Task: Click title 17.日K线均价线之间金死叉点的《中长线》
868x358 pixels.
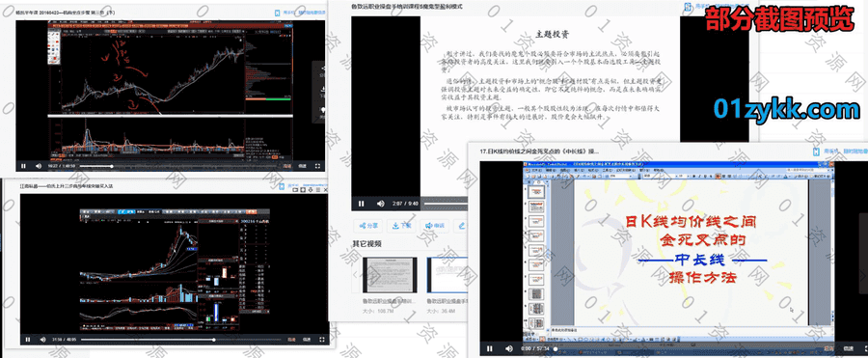Action: click(540, 151)
